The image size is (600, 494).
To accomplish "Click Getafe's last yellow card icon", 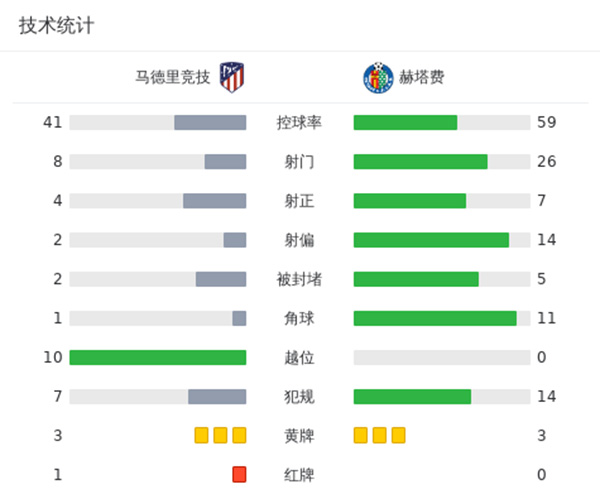I will pos(399,435).
